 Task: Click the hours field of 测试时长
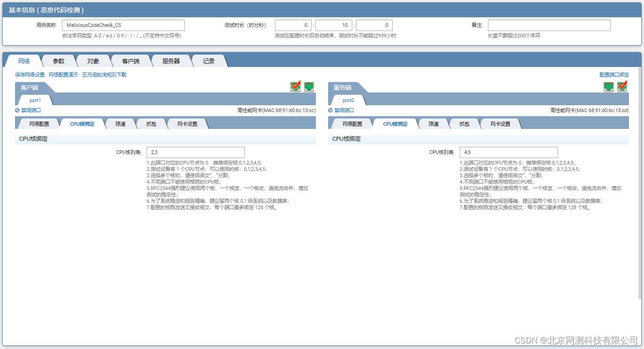click(294, 25)
